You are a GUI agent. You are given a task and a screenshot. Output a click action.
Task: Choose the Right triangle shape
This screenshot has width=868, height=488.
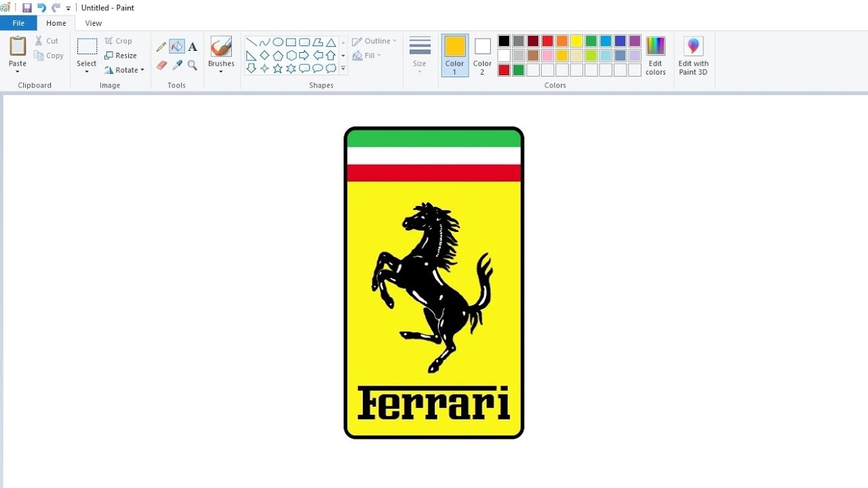(x=251, y=56)
